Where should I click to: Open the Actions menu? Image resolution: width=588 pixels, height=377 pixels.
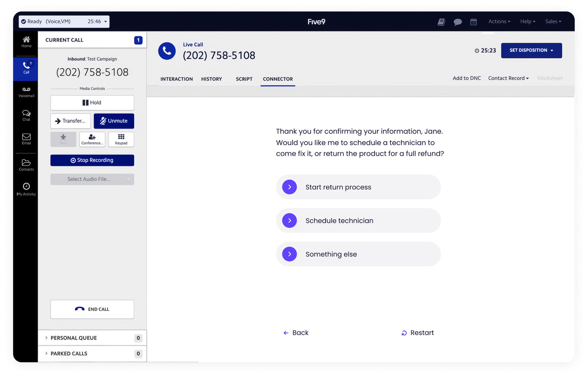tap(499, 22)
